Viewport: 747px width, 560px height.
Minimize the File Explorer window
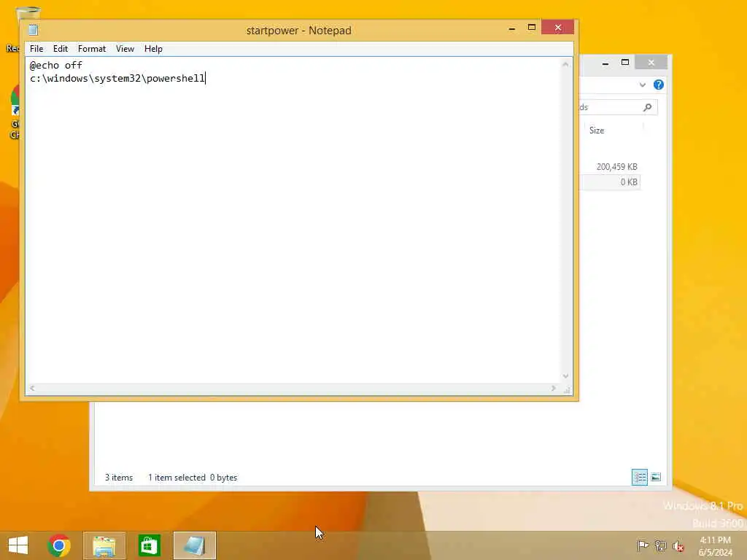point(605,63)
